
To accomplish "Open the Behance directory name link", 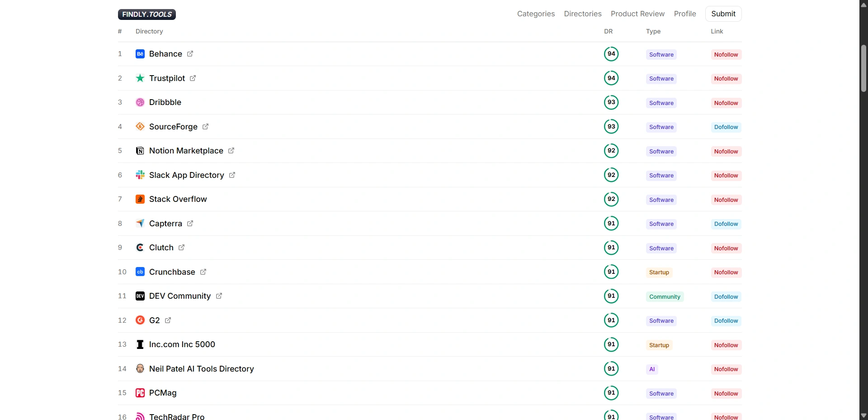I will 165,54.
